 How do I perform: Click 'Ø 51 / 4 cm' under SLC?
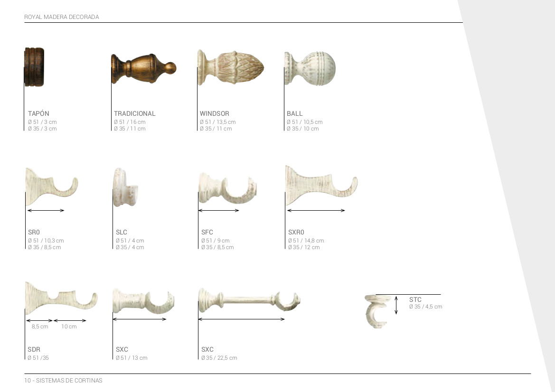pos(130,241)
